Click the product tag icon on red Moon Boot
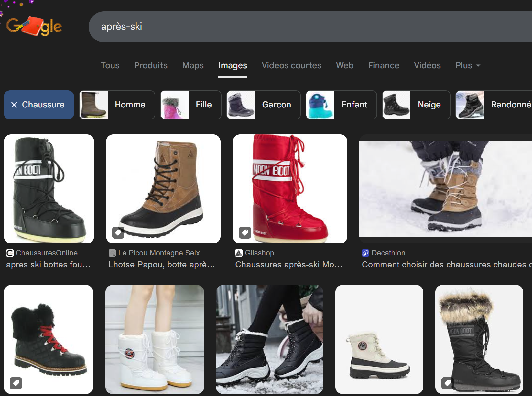Image resolution: width=532 pixels, height=396 pixels. tap(245, 232)
